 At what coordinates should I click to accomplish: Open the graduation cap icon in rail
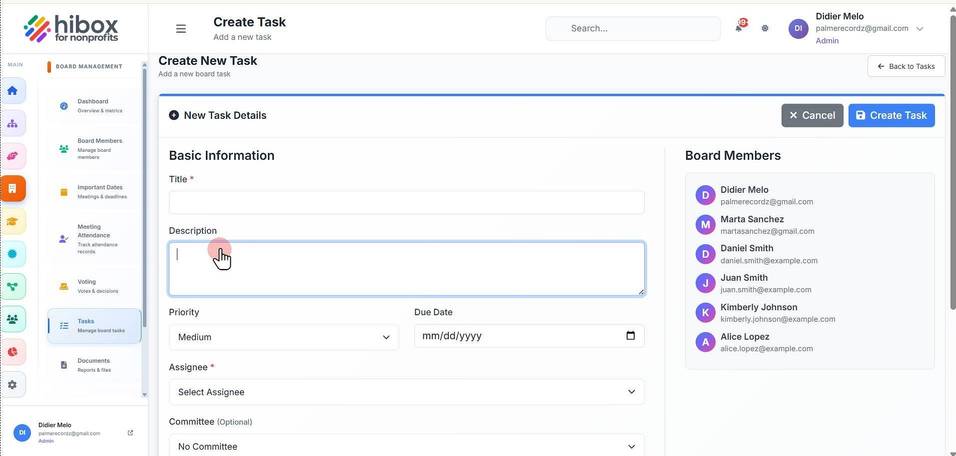(x=12, y=221)
